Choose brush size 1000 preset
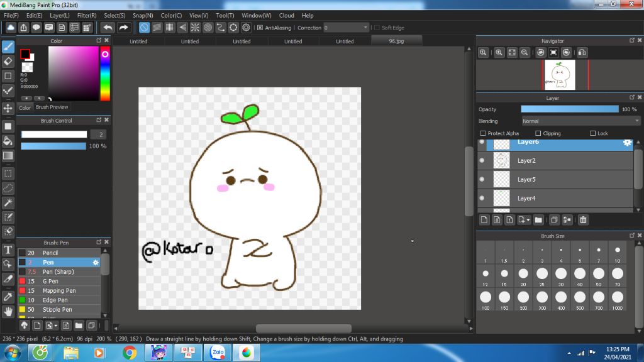 coord(618,300)
